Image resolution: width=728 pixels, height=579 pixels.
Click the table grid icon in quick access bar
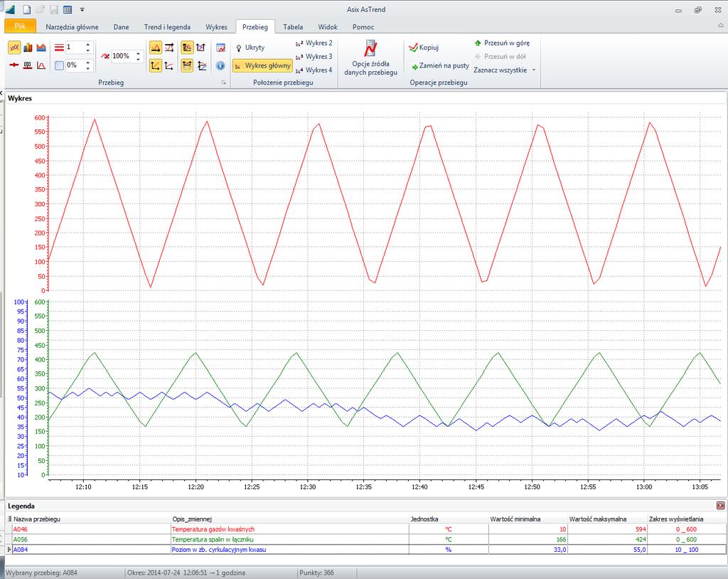(x=68, y=9)
